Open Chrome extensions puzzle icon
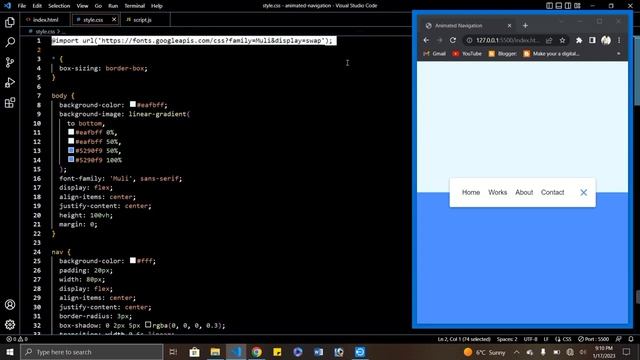The image size is (640, 360). tap(579, 40)
